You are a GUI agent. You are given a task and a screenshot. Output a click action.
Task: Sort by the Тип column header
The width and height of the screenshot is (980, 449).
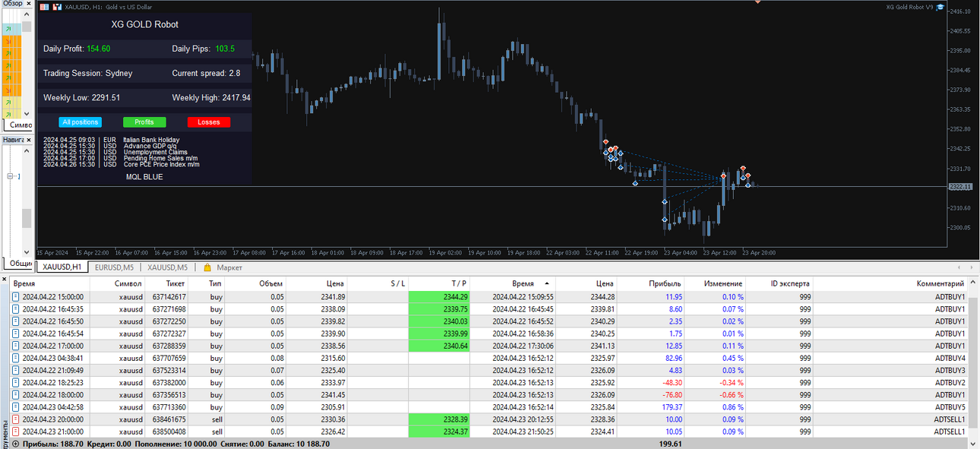coord(207,283)
